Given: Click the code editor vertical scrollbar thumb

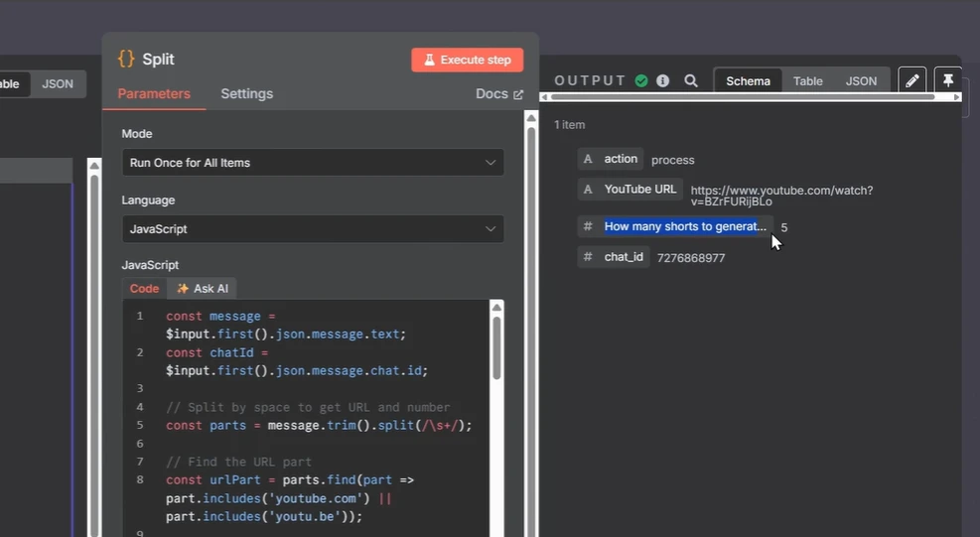Looking at the screenshot, I should coord(496,348).
